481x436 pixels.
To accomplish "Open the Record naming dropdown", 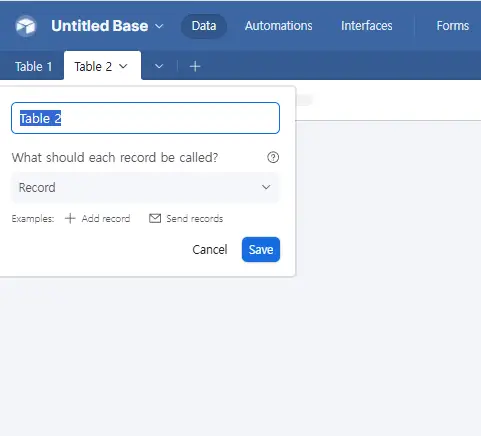I will [145, 187].
